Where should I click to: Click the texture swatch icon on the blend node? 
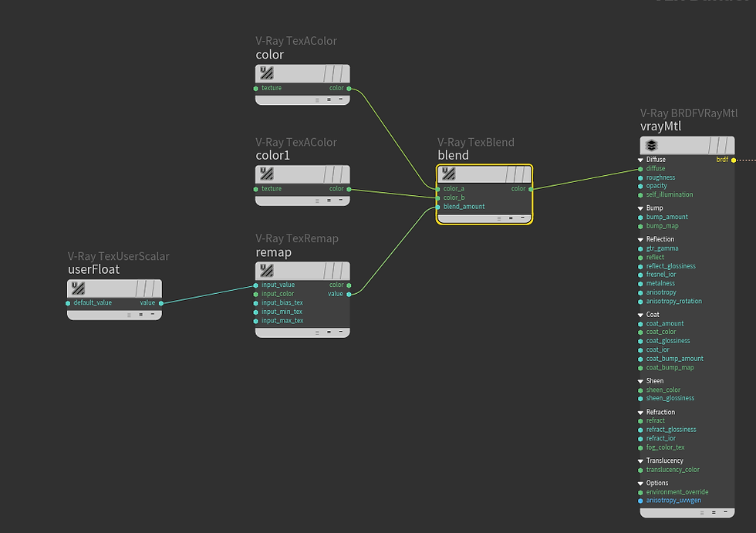tap(448, 174)
